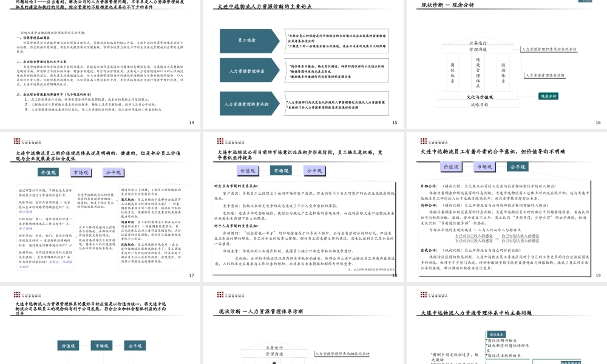Click the logo on the 人力资源管理体系诊断 slide
Image resolution: width=607 pixels, height=364 pixels.
[x=231, y=295]
